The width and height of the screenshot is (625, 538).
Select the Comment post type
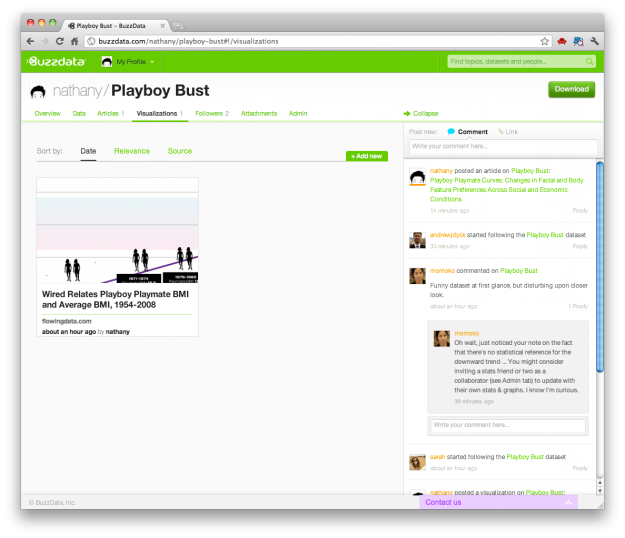(472, 132)
